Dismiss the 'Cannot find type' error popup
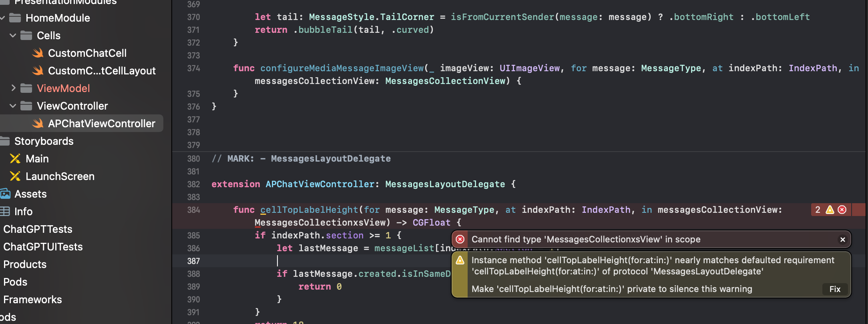 coord(842,240)
